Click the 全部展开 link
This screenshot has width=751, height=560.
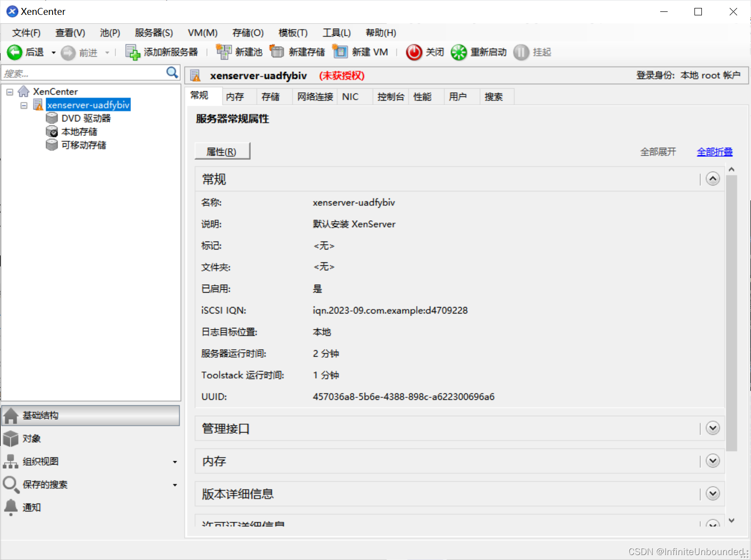click(658, 152)
